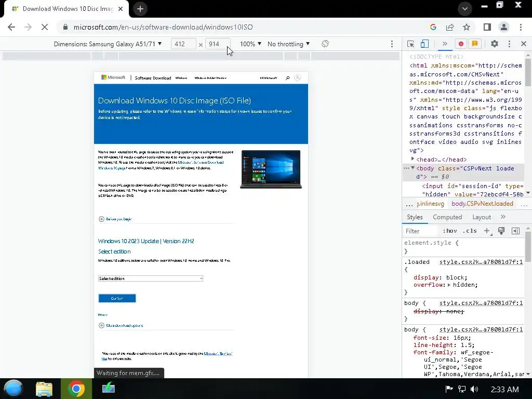Open the yellow issues badge
Viewport: 532px width, 399px height.
click(475, 44)
